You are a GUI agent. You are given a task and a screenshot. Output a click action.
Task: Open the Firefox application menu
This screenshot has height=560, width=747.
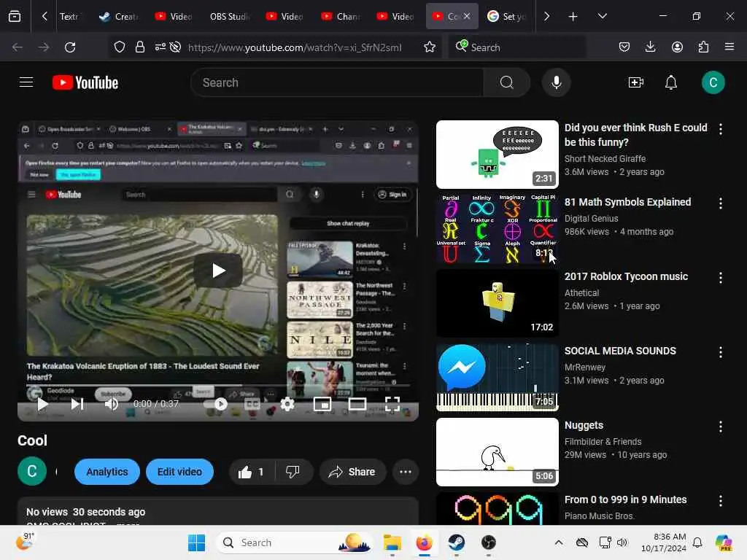729,47
